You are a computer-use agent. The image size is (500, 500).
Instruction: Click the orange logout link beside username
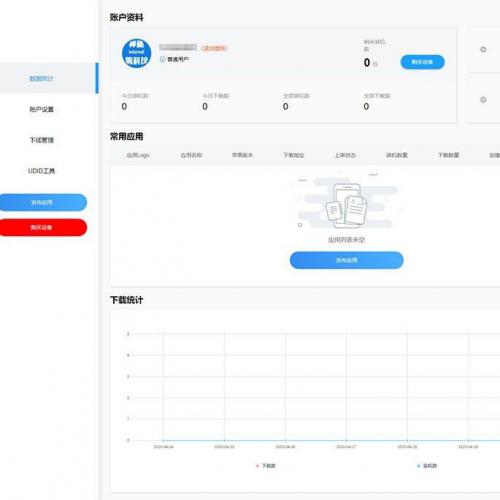[x=214, y=48]
